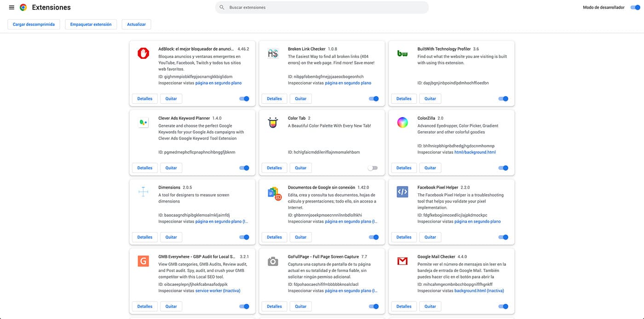Open the hamburger main menu
Viewport: 644px width, 319px height.
coord(11,7)
